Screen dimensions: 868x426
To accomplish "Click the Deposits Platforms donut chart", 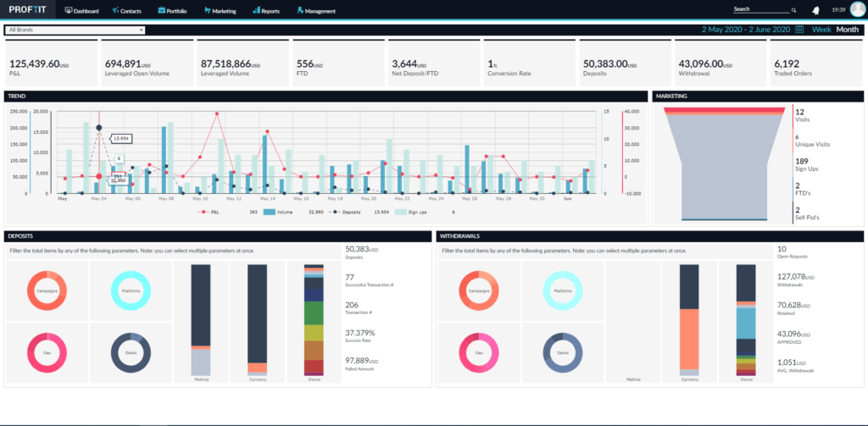I will [131, 290].
